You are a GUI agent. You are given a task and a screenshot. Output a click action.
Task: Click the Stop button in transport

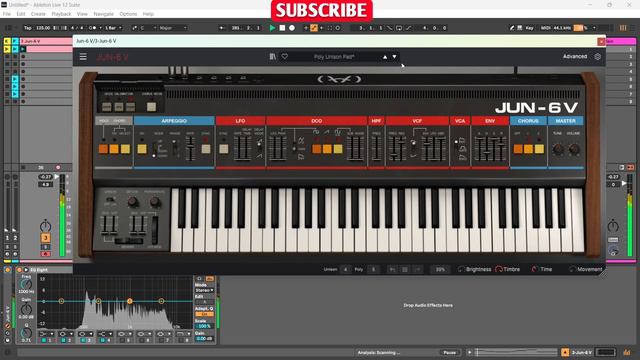click(x=282, y=28)
